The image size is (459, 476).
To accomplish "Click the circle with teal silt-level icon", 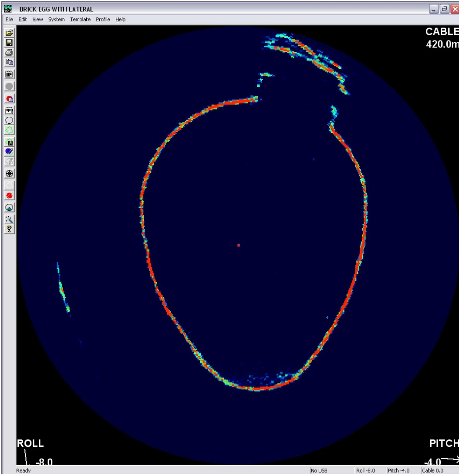I will 10,208.
